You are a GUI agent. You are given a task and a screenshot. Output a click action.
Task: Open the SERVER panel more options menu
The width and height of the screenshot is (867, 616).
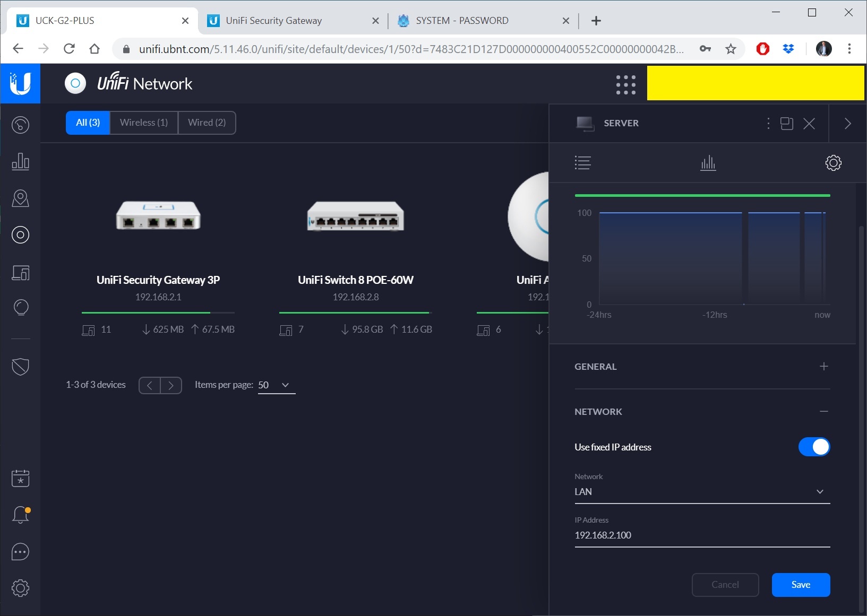pyautogui.click(x=768, y=124)
